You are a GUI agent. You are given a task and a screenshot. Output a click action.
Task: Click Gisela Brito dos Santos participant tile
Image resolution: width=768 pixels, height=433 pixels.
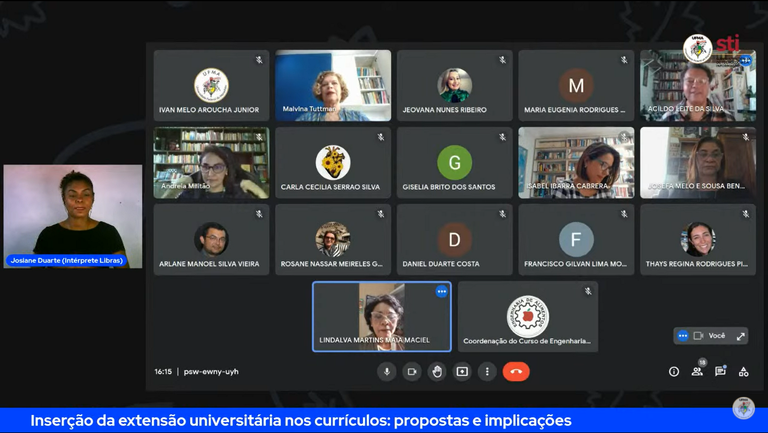coord(455,163)
